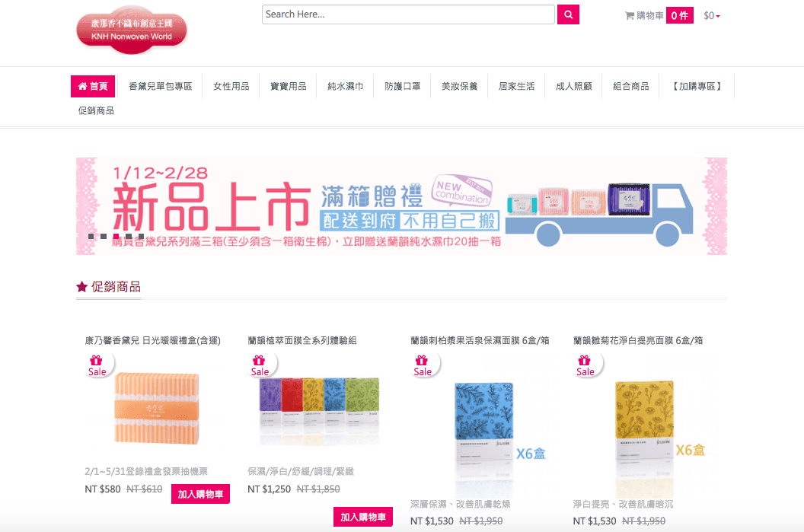The height and width of the screenshot is (532, 804).
Task: Select the first carousel indicator dot on the banner
Action: [91, 236]
